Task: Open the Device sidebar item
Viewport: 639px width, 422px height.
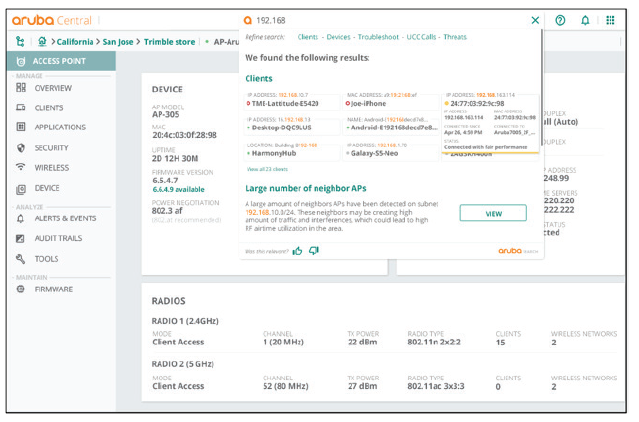Action: [47, 188]
